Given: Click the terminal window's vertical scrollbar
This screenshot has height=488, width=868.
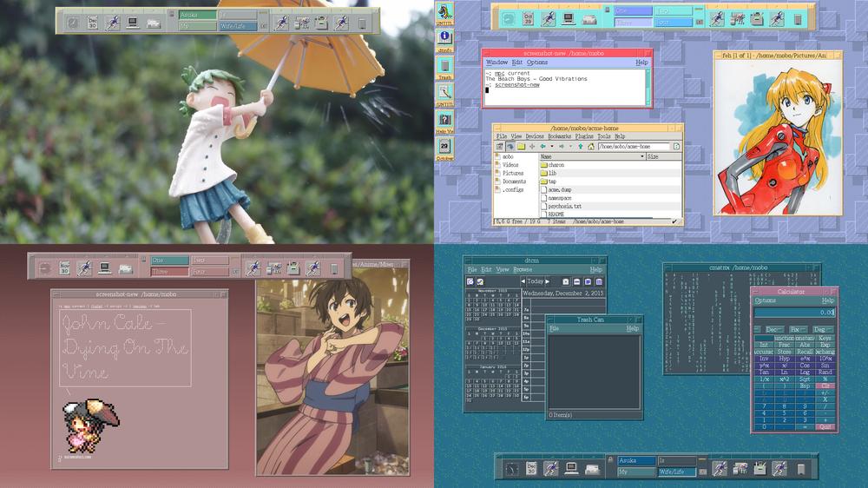Looking at the screenshot, I should (648, 87).
